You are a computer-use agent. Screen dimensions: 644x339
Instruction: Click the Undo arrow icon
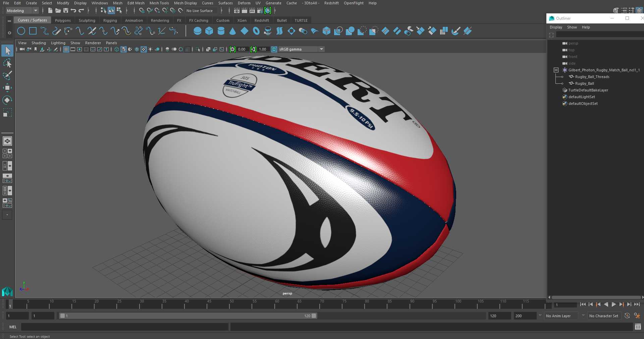tap(73, 11)
